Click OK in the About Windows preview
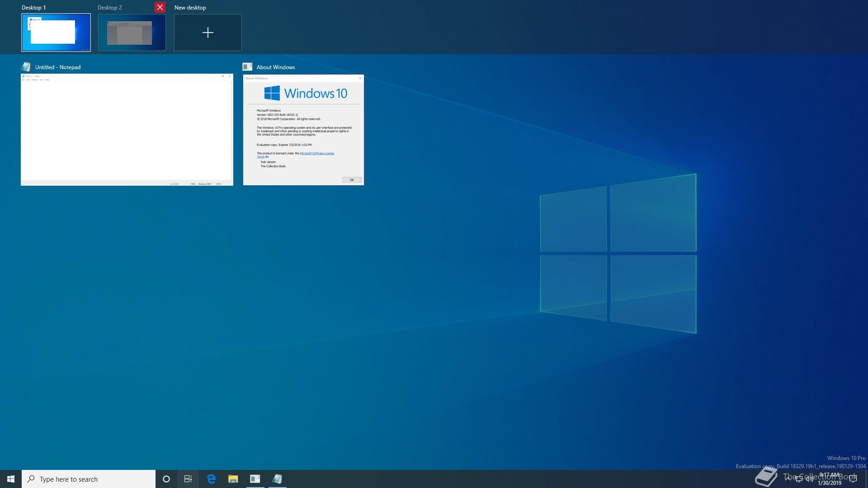Screen dimensions: 868x488 (352, 180)
